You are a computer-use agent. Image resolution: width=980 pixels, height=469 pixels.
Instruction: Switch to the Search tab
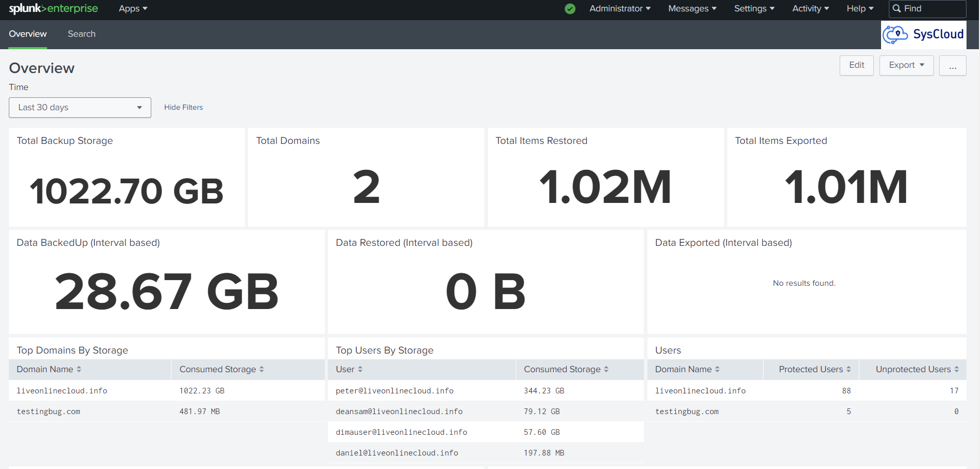[x=82, y=34]
